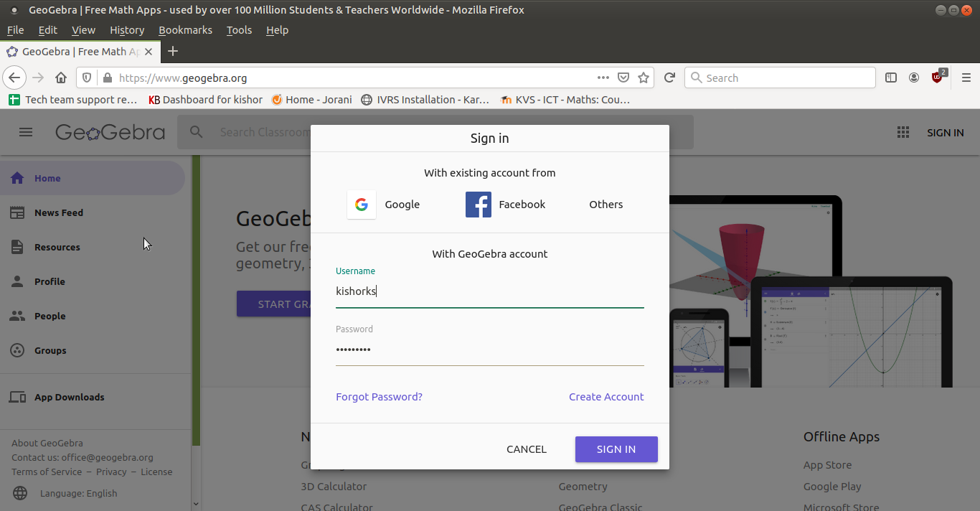Click the tracking protection shield icon

click(x=87, y=78)
